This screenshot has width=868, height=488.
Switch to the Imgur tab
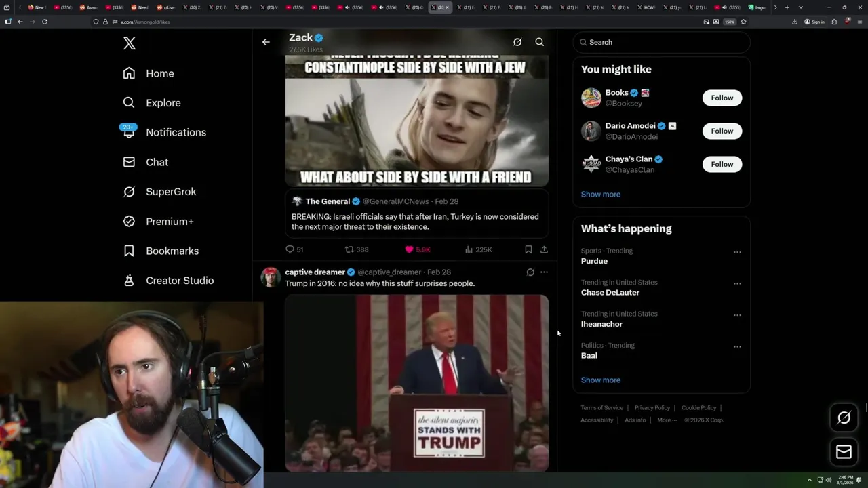tap(758, 7)
